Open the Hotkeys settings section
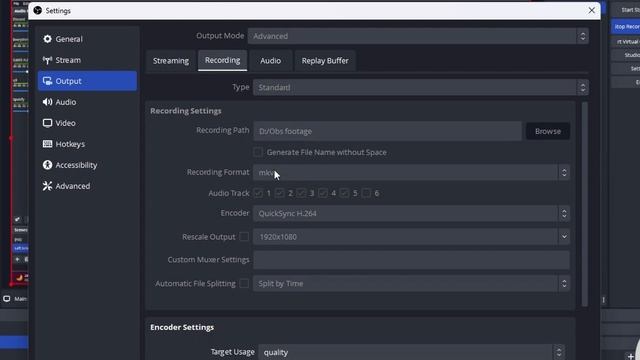The height and width of the screenshot is (360, 640). (87, 144)
